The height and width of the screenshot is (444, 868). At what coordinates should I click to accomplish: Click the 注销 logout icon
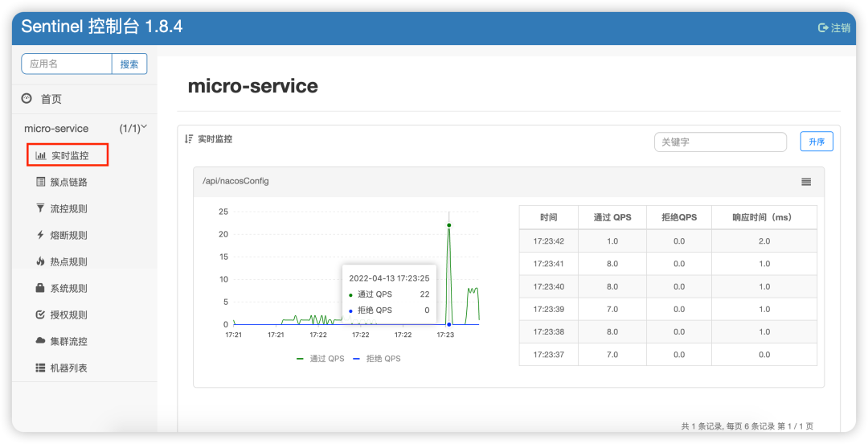[823, 27]
